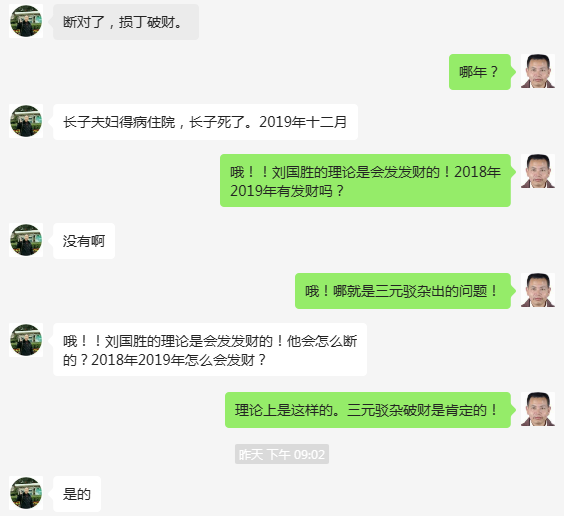Select the green '哪年？' message bubble
Screen dimensions: 564x516
[480, 72]
